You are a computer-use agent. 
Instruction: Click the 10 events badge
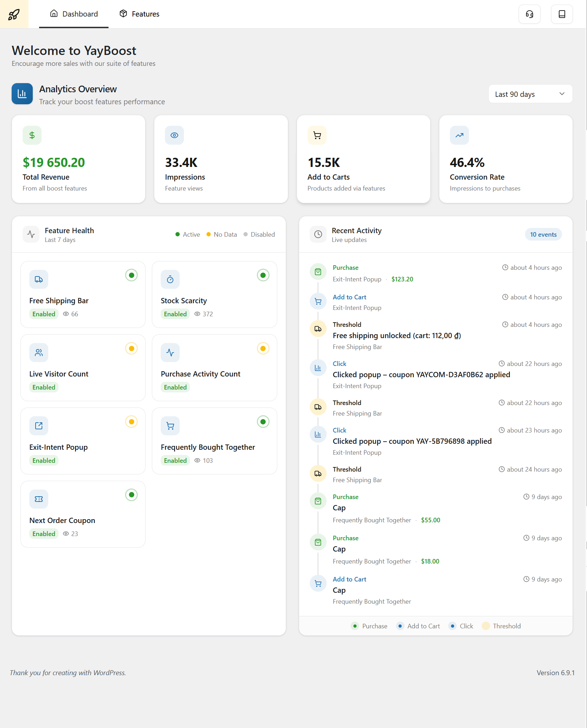543,235
